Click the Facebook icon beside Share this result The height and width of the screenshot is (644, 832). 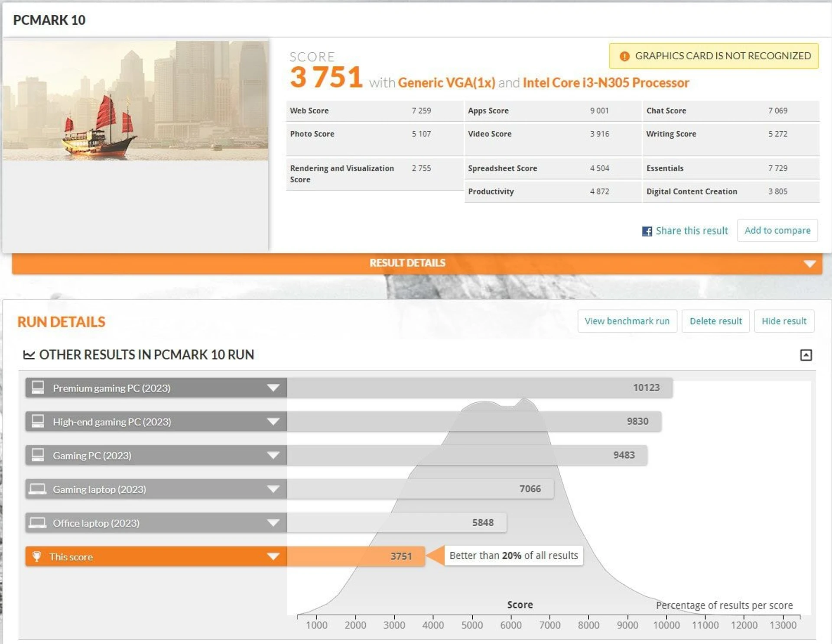coord(647,231)
